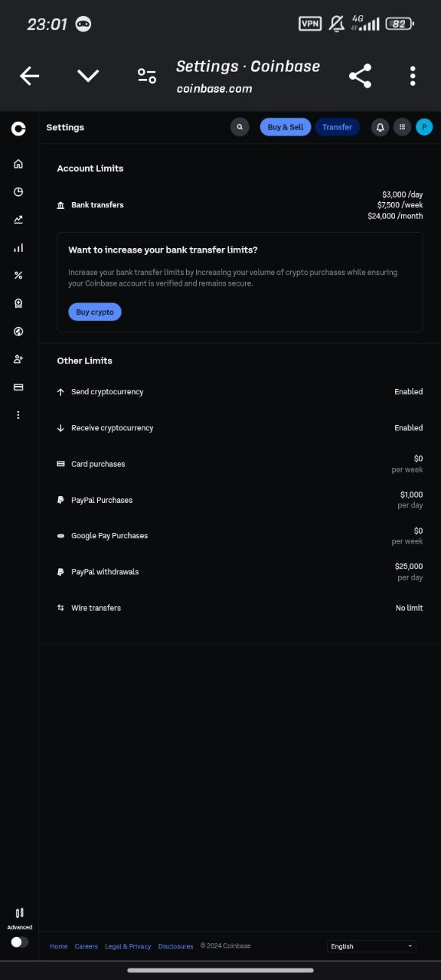The image size is (441, 980).
Task: Toggle the Advanced mode switch
Action: coord(20,942)
